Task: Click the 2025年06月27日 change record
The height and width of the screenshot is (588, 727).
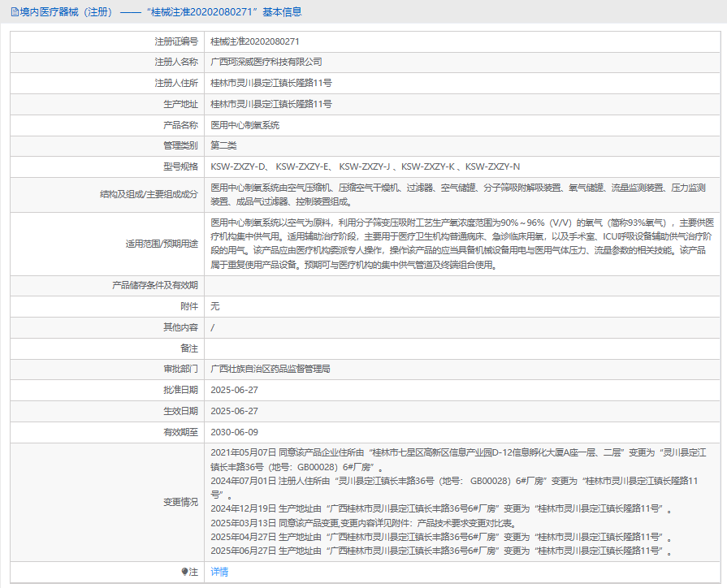Action: pyautogui.click(x=441, y=551)
